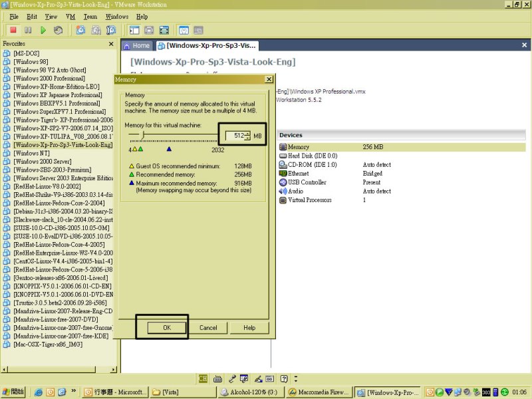Increase memory with the spinner up arrow
The image size is (532, 399).
pyautogui.click(x=247, y=134)
